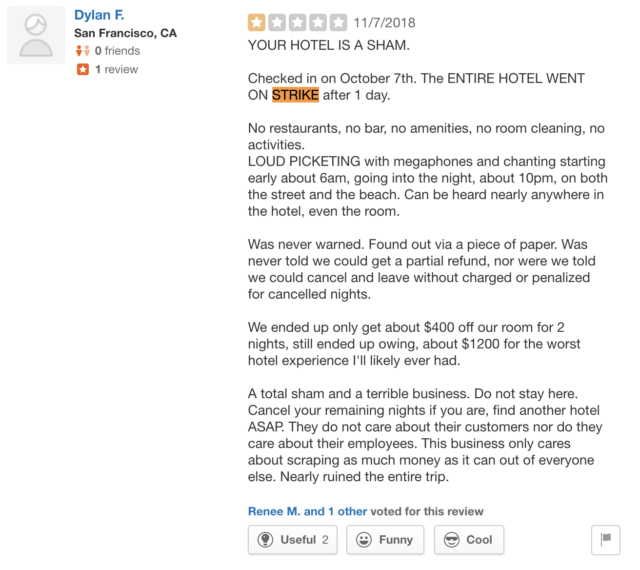Click the Dylan F. profile avatar
The image size is (640, 570).
[x=36, y=36]
